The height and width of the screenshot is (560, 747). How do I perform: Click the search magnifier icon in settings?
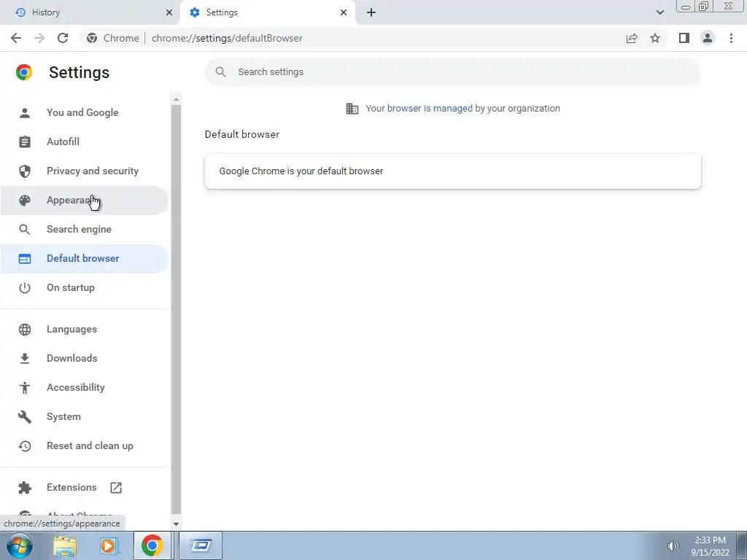pos(220,72)
